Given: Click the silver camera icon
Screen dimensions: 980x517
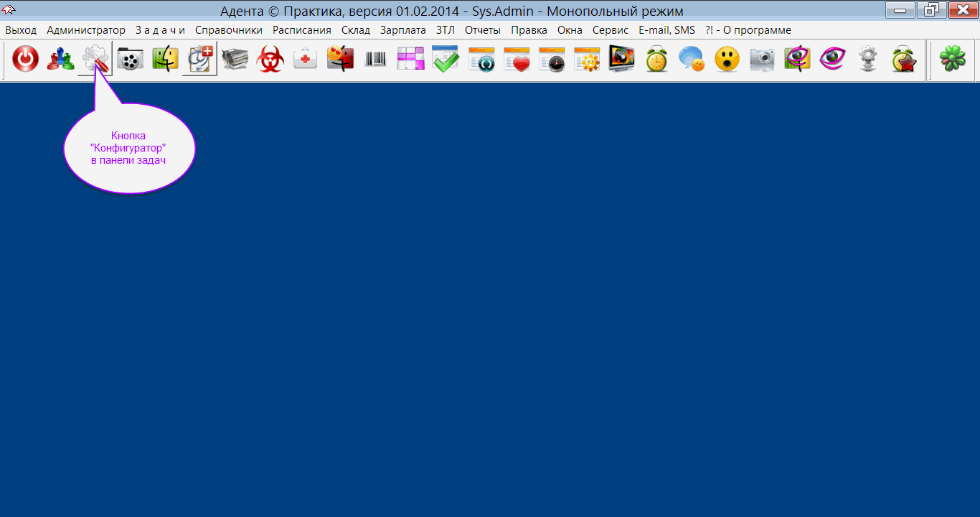Looking at the screenshot, I should click(762, 60).
